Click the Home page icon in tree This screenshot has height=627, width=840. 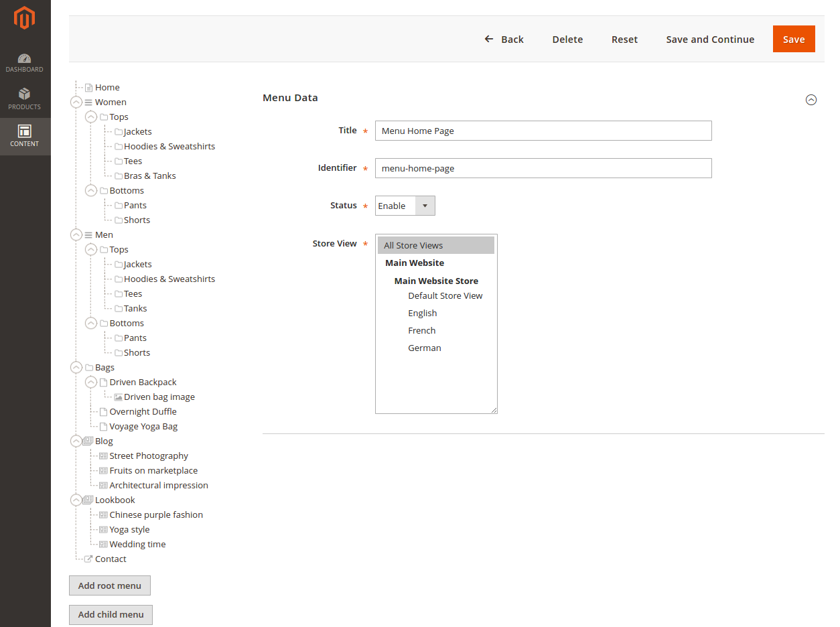pos(88,88)
